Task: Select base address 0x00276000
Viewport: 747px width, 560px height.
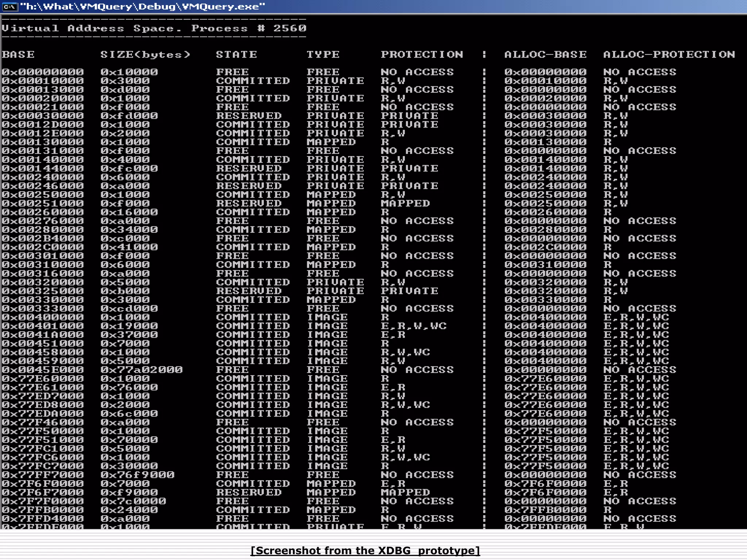Action: [43, 221]
